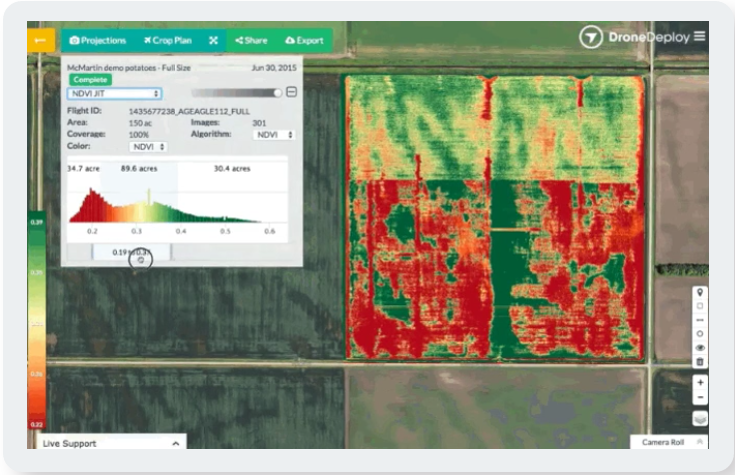735x475 pixels.
Task: Zoom out of the map
Action: click(x=699, y=397)
